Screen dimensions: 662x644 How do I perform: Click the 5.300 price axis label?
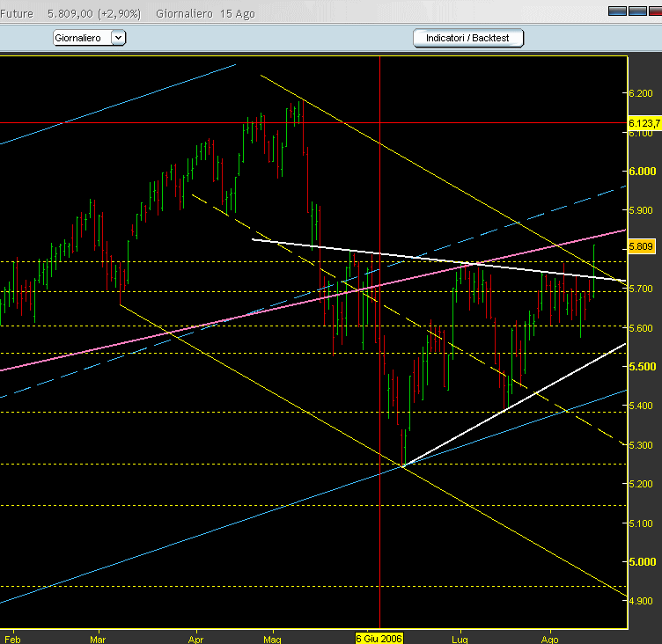coord(641,445)
